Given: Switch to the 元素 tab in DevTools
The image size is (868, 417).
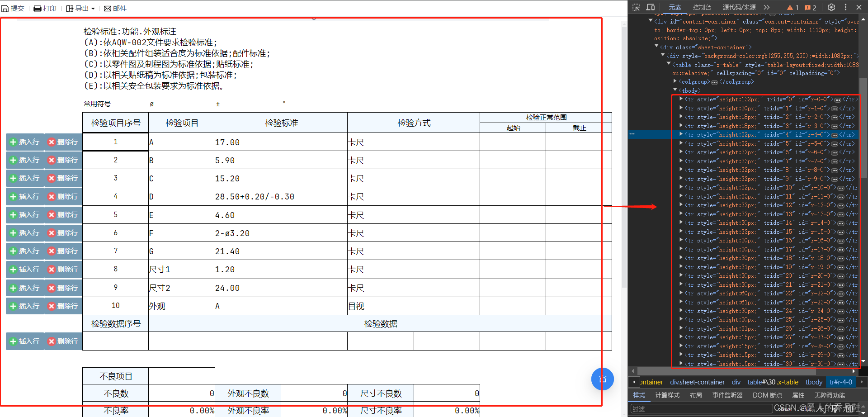Looking at the screenshot, I should (x=675, y=7).
